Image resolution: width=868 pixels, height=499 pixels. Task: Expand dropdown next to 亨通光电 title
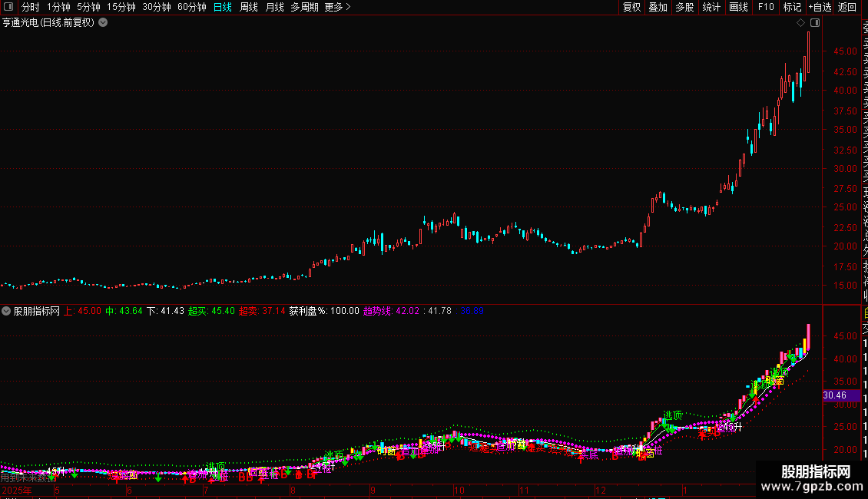[103, 23]
